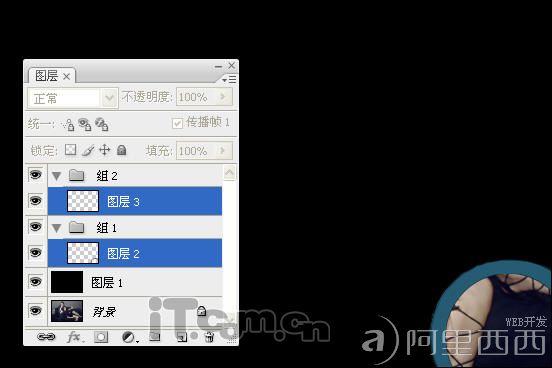Select black 图层 1 thumbnail
Viewport: 552px width, 368px height.
67,282
